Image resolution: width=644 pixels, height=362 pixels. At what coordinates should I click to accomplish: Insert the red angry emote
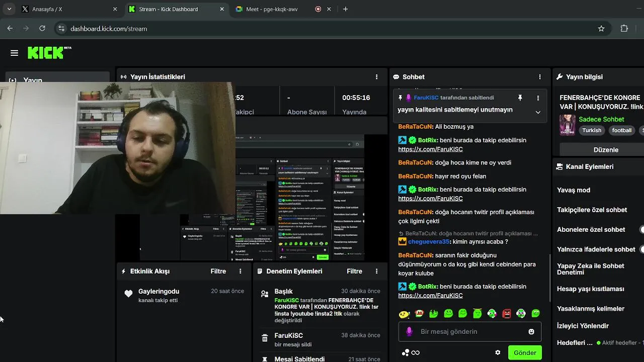coord(507,313)
